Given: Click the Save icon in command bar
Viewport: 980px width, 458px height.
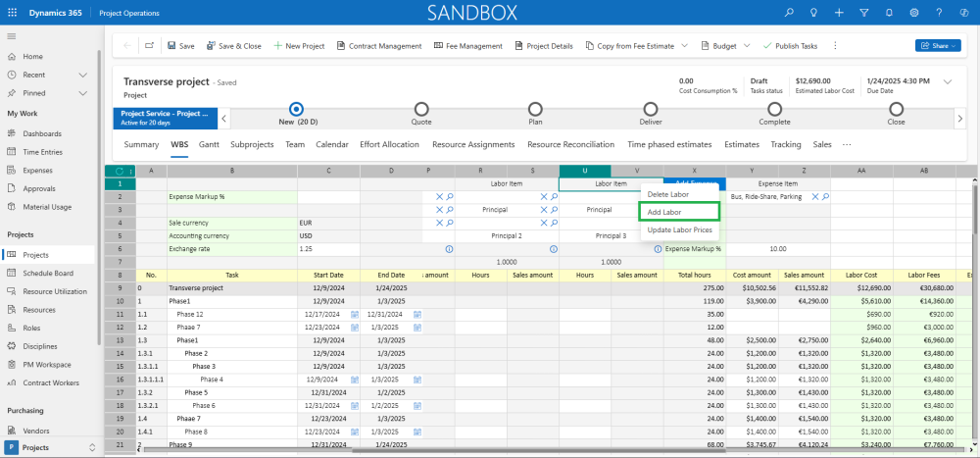Looking at the screenshot, I should (172, 46).
